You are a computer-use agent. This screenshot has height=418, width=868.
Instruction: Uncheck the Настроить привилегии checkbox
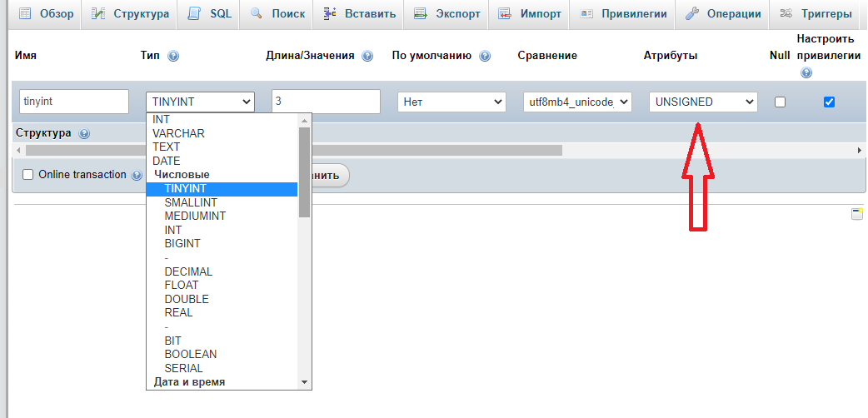pos(829,102)
